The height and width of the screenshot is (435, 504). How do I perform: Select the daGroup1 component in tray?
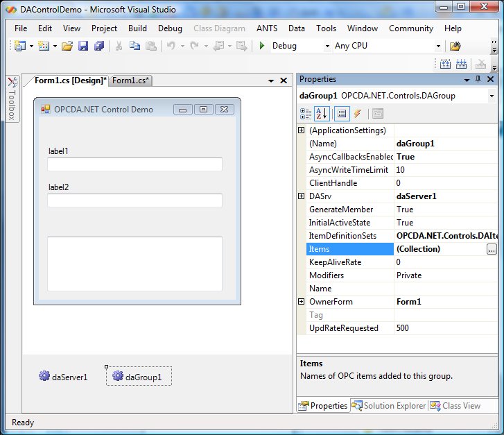pos(139,376)
